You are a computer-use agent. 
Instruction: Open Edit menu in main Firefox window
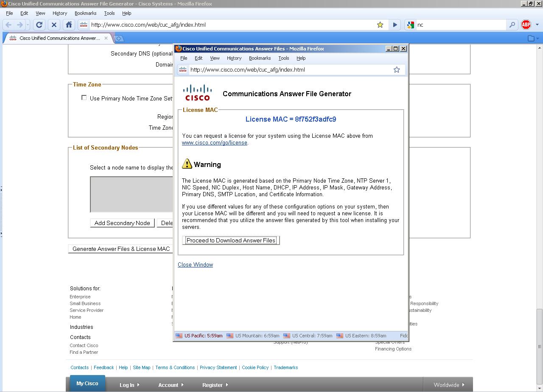(24, 13)
